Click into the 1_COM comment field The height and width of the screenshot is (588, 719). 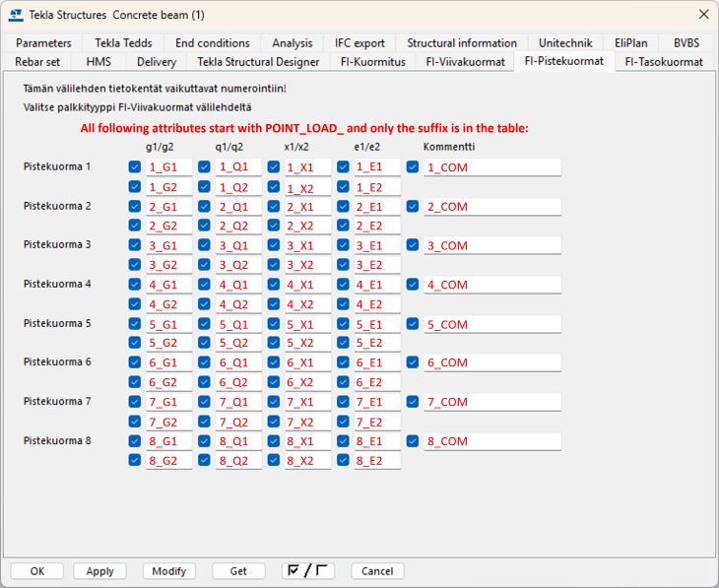pyautogui.click(x=492, y=167)
